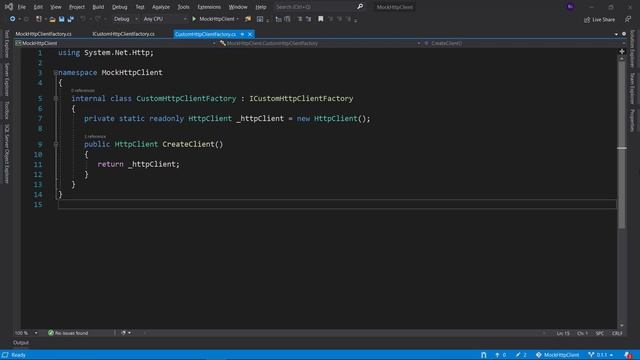The image size is (640, 360).
Task: Open the Build menu
Action: 98,7
